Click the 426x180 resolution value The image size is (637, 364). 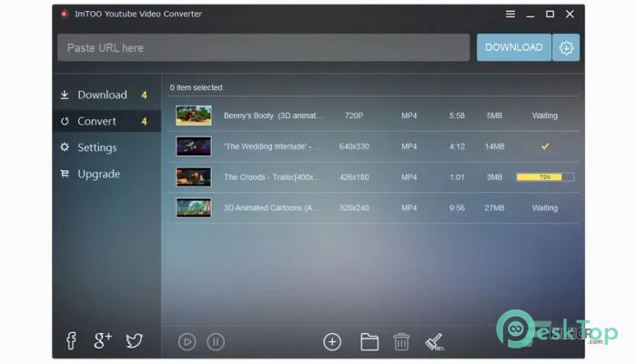pyautogui.click(x=354, y=177)
